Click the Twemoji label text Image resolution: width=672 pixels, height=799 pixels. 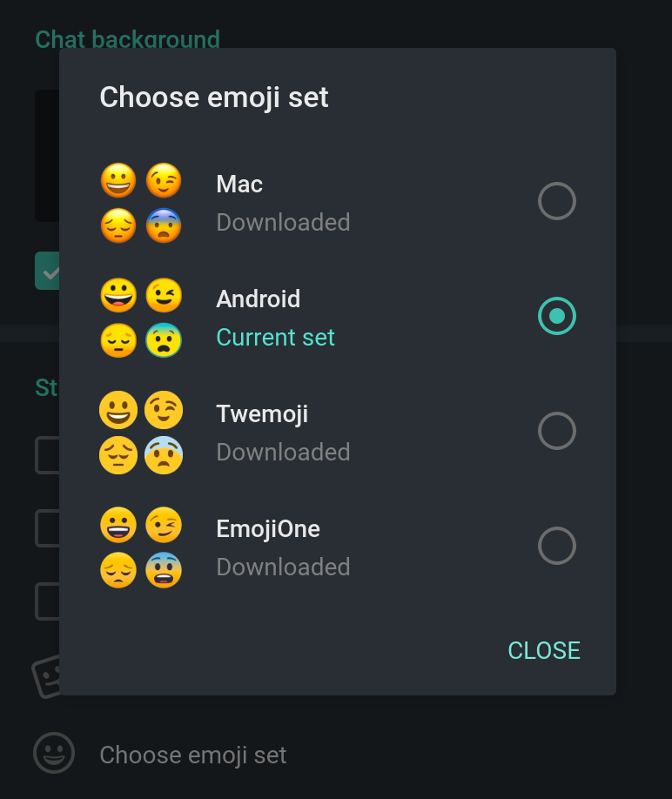(262, 413)
